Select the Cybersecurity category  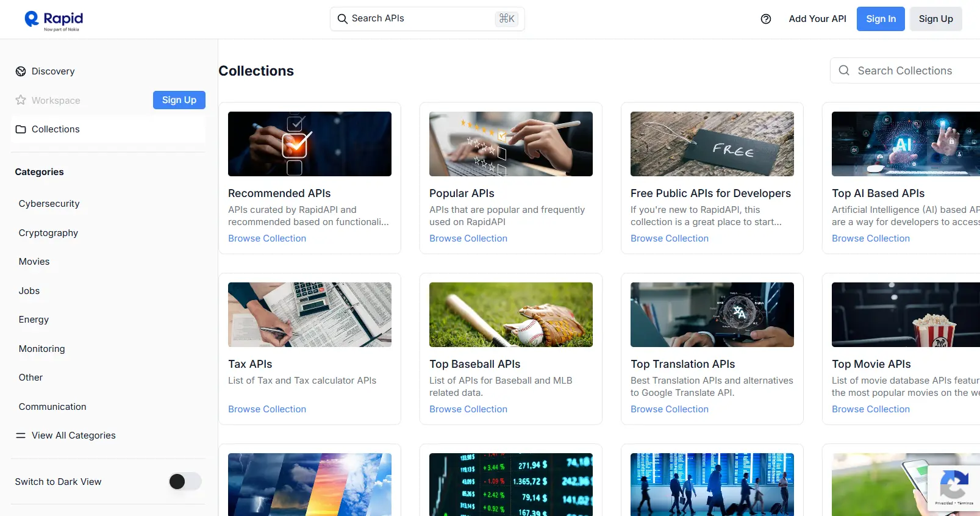click(x=49, y=204)
